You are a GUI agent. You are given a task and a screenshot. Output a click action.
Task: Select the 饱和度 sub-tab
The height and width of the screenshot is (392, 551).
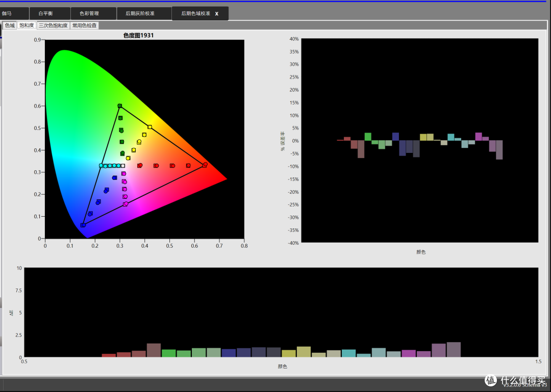27,25
